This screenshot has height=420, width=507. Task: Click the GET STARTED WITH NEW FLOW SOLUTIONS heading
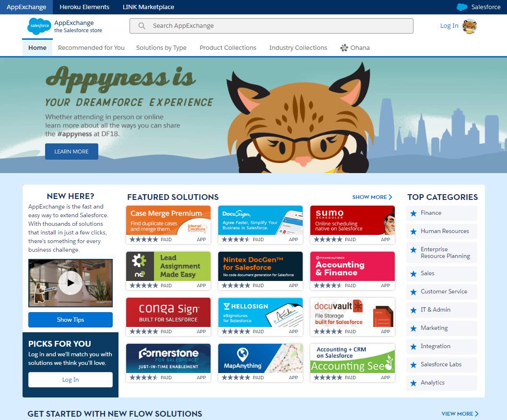click(x=115, y=414)
